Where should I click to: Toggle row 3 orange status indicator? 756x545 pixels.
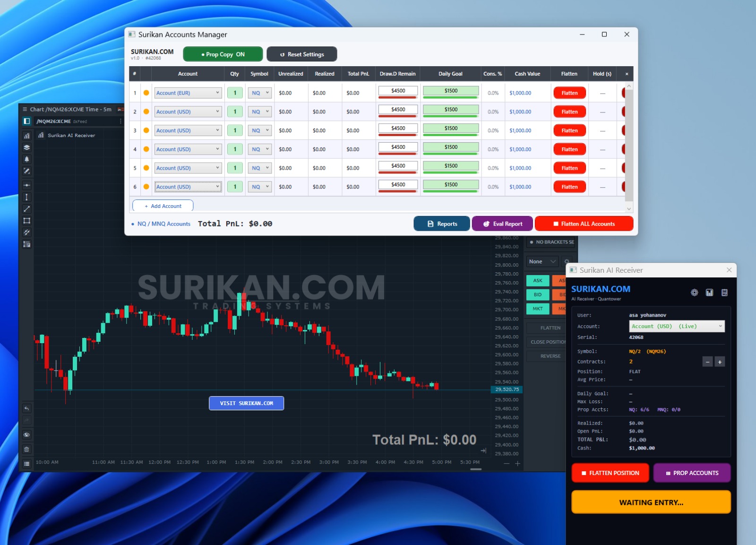[146, 130]
